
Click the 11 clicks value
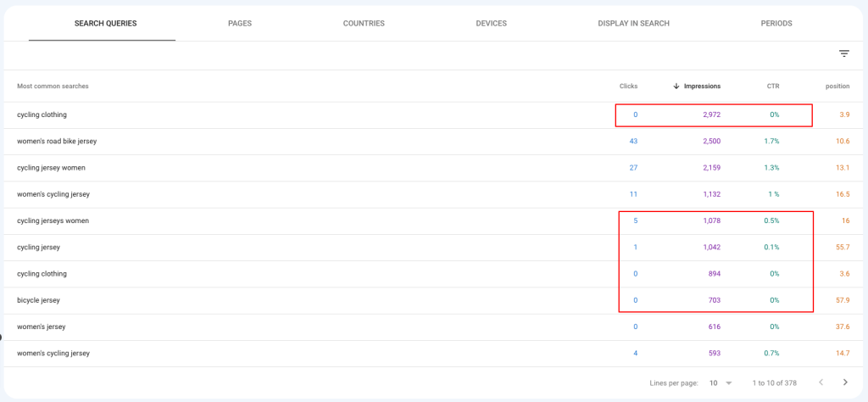634,194
